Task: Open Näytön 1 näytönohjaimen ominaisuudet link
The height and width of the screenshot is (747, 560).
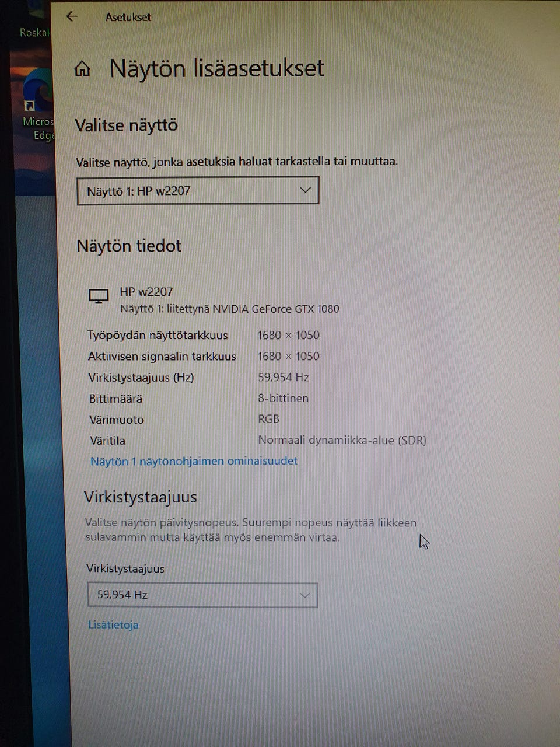Action: click(194, 461)
